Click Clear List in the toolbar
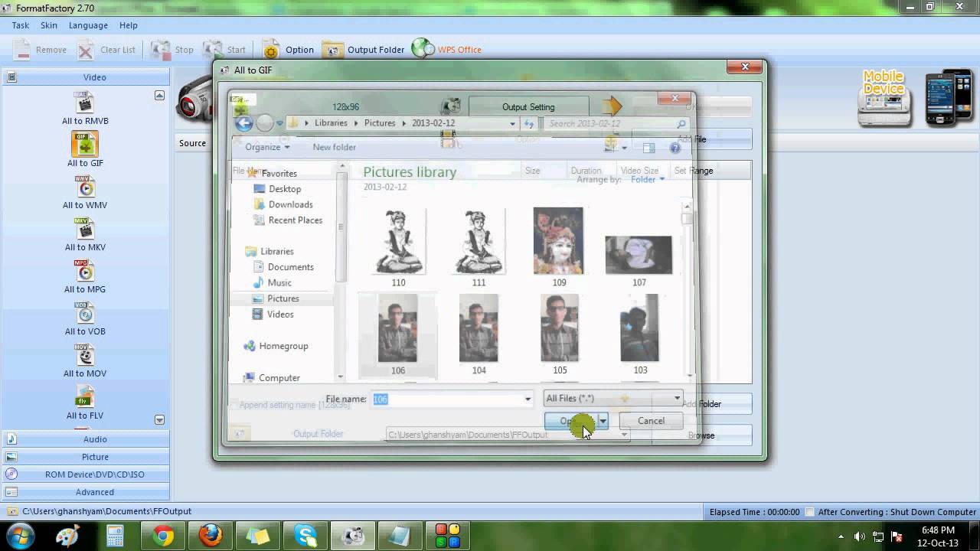This screenshot has width=980, height=551. pos(106,50)
